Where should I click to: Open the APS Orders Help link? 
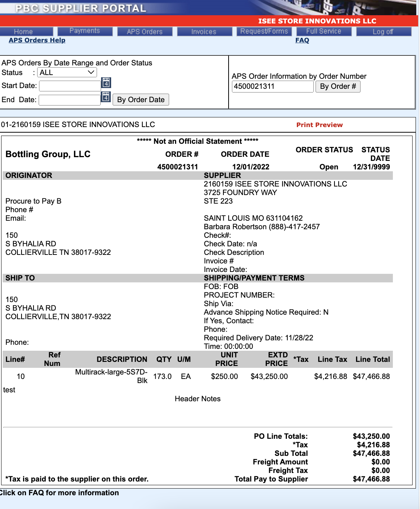point(37,40)
